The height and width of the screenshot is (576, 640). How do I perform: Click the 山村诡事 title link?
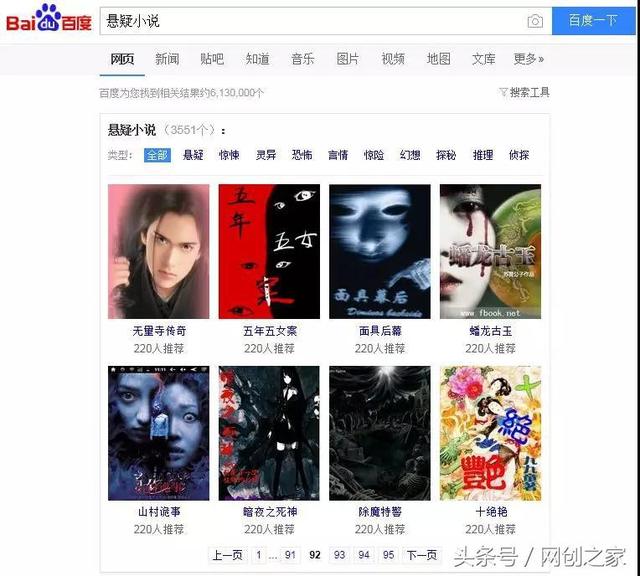pyautogui.click(x=159, y=512)
